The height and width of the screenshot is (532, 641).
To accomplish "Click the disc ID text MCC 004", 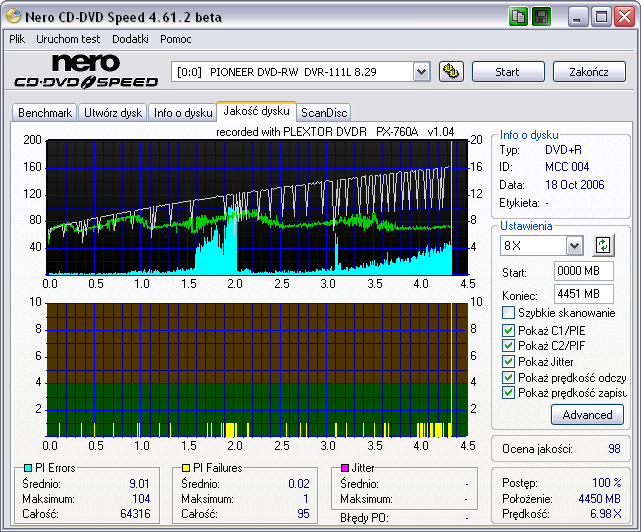I will coord(567,167).
